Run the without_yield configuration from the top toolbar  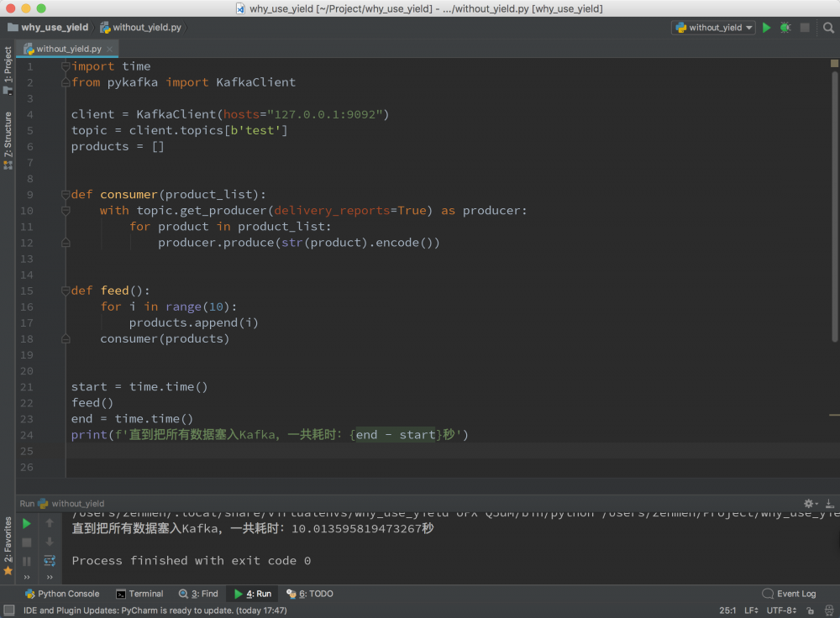coord(766,28)
